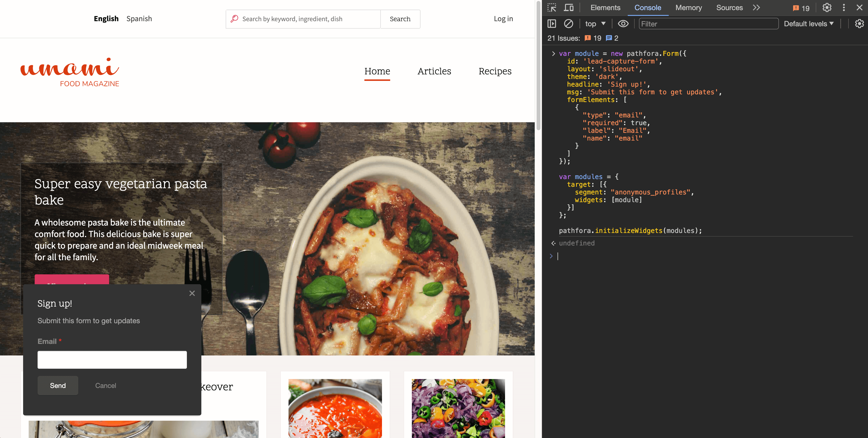This screenshot has width=868, height=438.
Task: Toggle the live expression eye icon
Action: 623,24
